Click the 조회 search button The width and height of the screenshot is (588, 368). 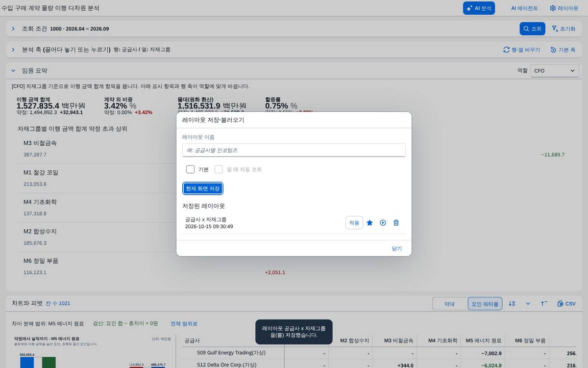pyautogui.click(x=532, y=29)
